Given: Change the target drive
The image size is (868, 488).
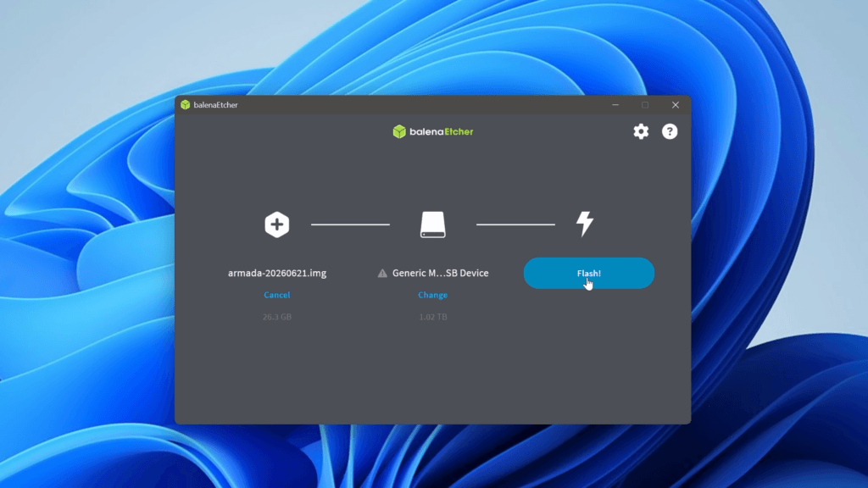Looking at the screenshot, I should [x=432, y=295].
